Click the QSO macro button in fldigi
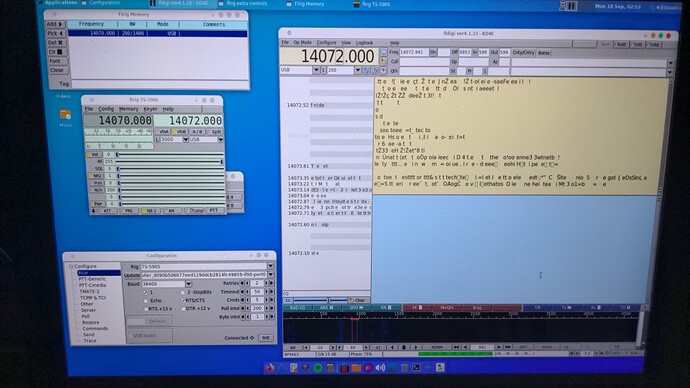 point(356,307)
